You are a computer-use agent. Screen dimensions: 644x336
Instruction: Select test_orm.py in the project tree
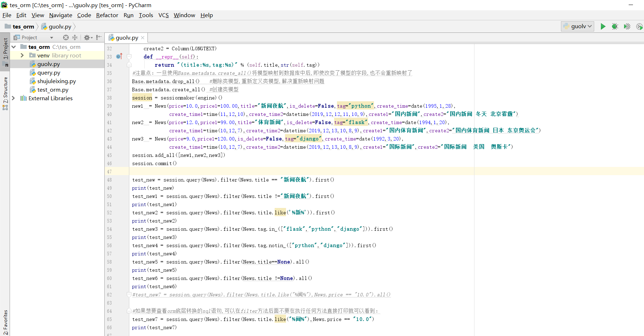[x=53, y=90]
